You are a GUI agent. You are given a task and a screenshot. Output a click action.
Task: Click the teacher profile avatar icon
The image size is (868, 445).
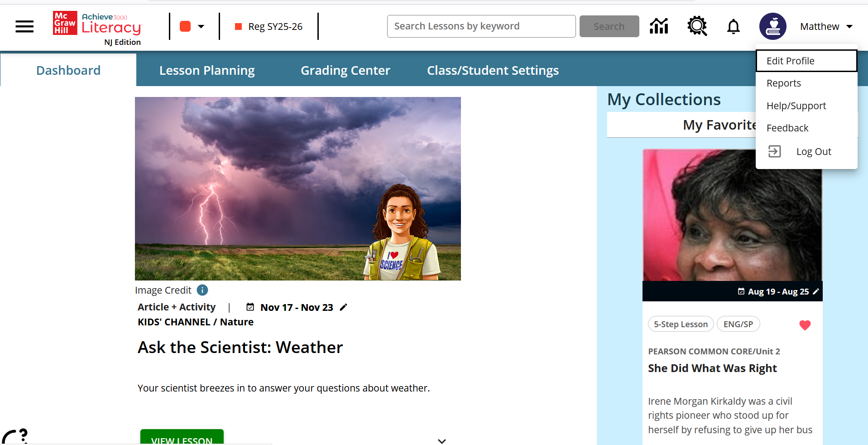click(772, 26)
